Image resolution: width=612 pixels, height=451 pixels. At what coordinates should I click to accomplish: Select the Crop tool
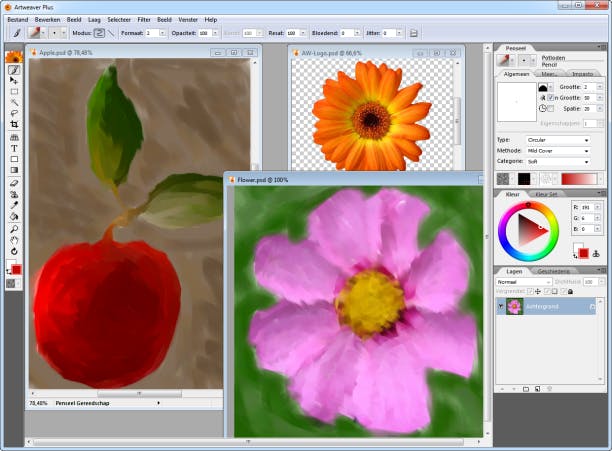tap(14, 124)
